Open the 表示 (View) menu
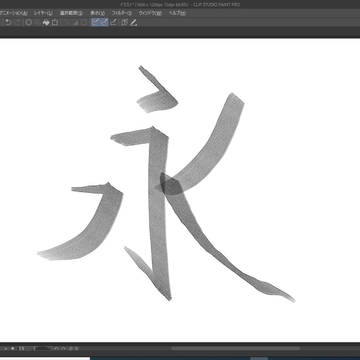Screen dimensions: 360x360 [x=97, y=13]
